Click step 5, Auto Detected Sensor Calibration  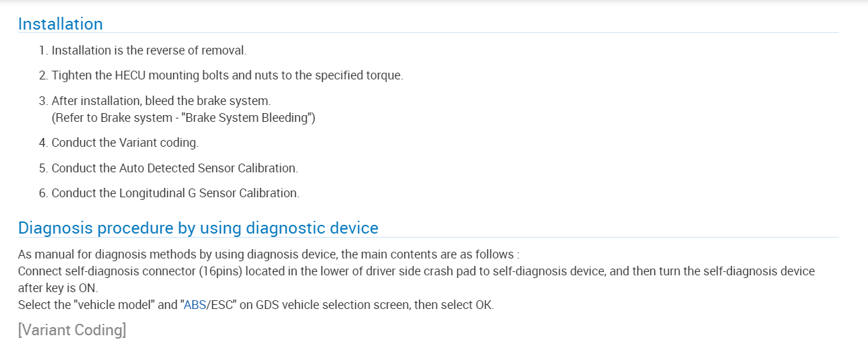click(175, 168)
